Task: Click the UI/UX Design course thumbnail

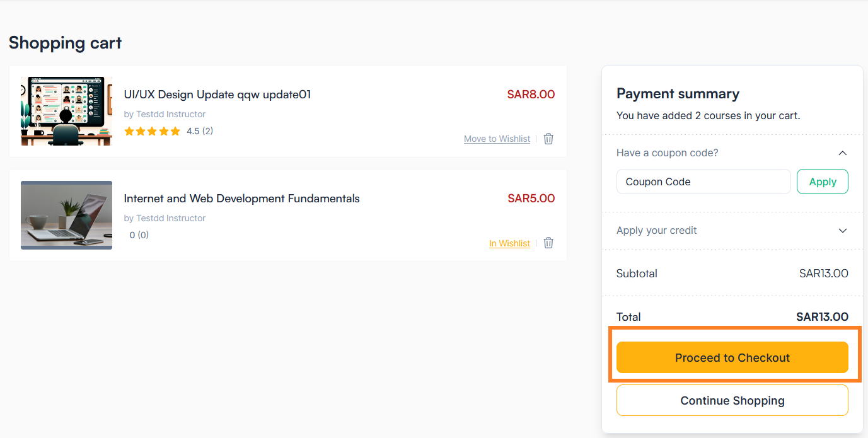Action: click(66, 112)
